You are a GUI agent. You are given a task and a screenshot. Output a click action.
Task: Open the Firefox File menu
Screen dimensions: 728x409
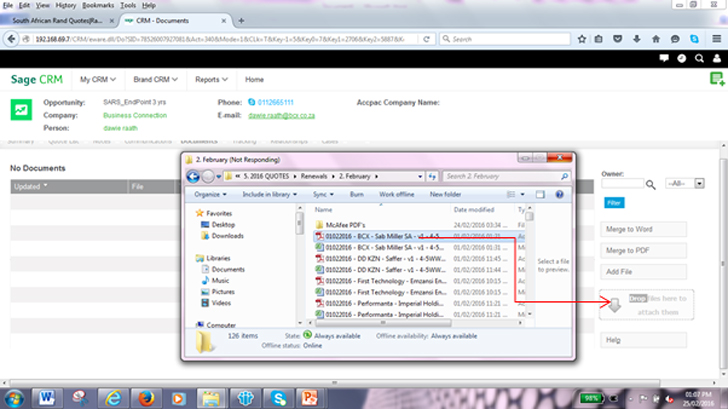pyautogui.click(x=8, y=5)
